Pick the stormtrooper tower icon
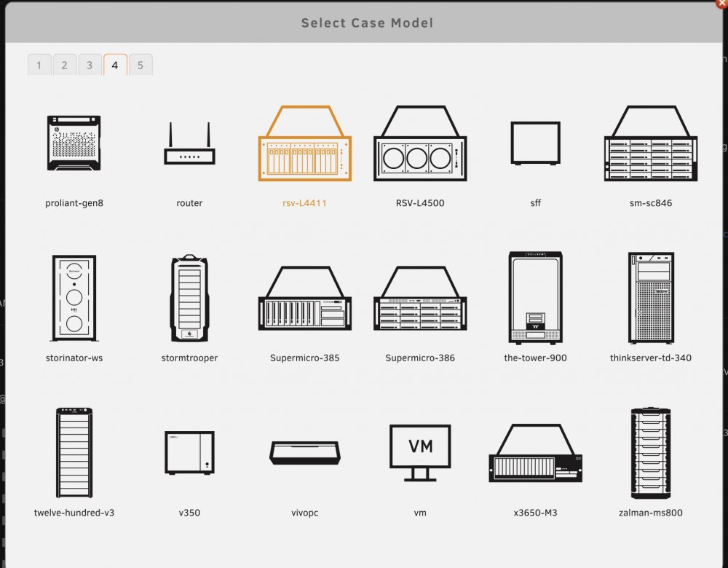The height and width of the screenshot is (568, 728). [189, 298]
